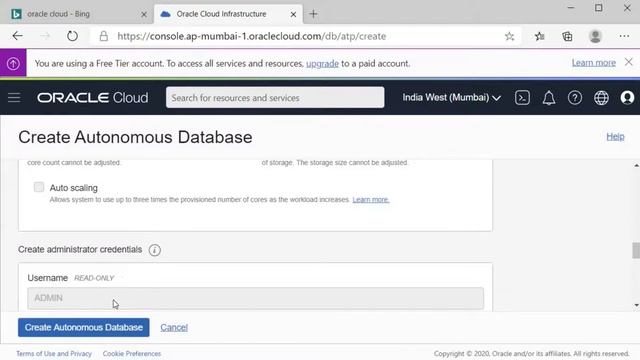This screenshot has height=360, width=640.
Task: Go back using the browser back arrow
Action: [x=18, y=36]
